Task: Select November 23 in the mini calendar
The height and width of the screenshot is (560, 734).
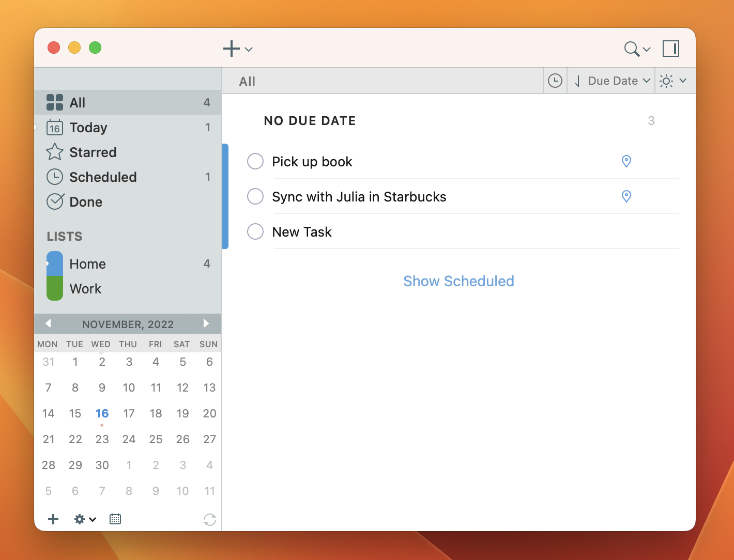Action: tap(102, 439)
